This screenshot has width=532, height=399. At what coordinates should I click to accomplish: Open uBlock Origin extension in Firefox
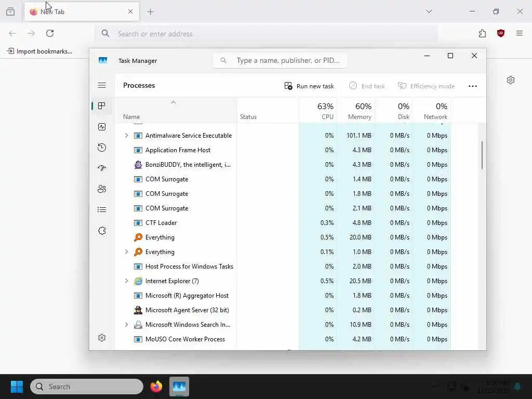pyautogui.click(x=501, y=33)
